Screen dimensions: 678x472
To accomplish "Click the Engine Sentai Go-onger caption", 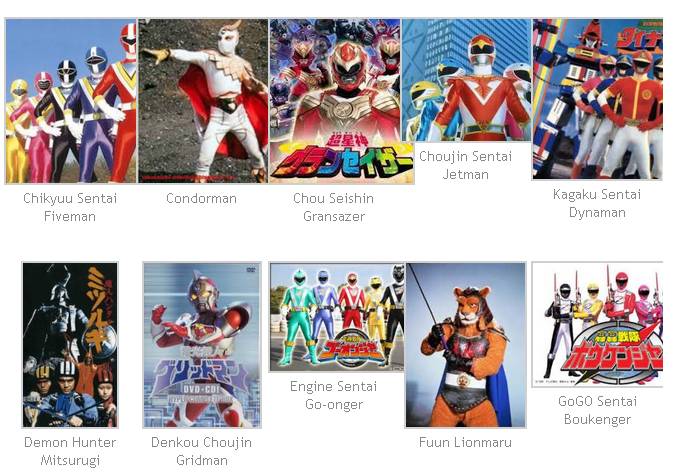I will (334, 395).
